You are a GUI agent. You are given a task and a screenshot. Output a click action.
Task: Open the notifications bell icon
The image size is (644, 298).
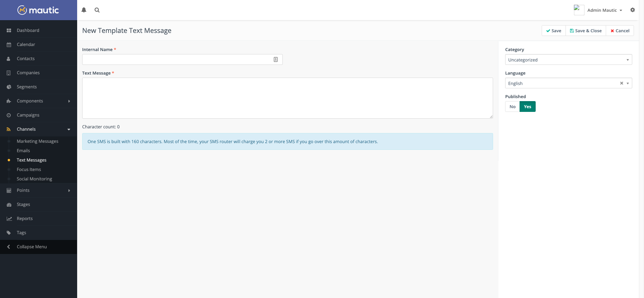[84, 10]
